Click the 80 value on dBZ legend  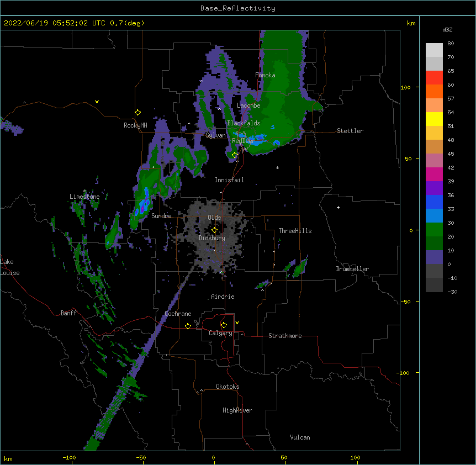click(x=451, y=44)
